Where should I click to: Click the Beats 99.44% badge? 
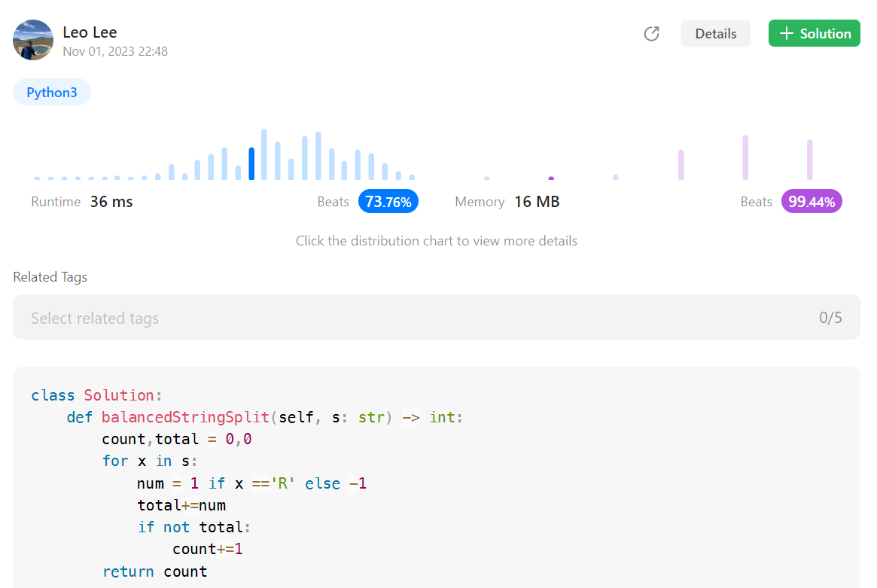click(x=812, y=201)
